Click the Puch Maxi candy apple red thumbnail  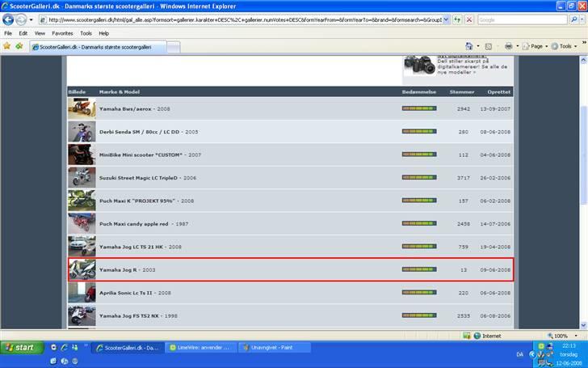(x=82, y=223)
